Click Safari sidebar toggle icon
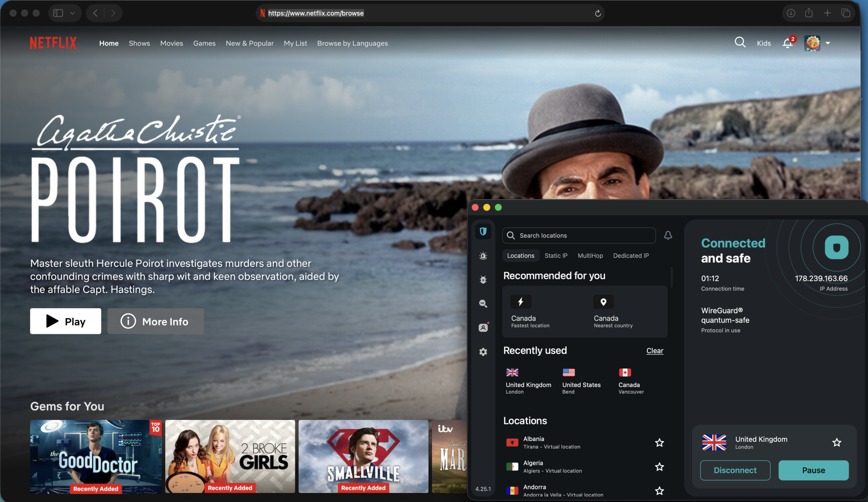 click(x=58, y=13)
